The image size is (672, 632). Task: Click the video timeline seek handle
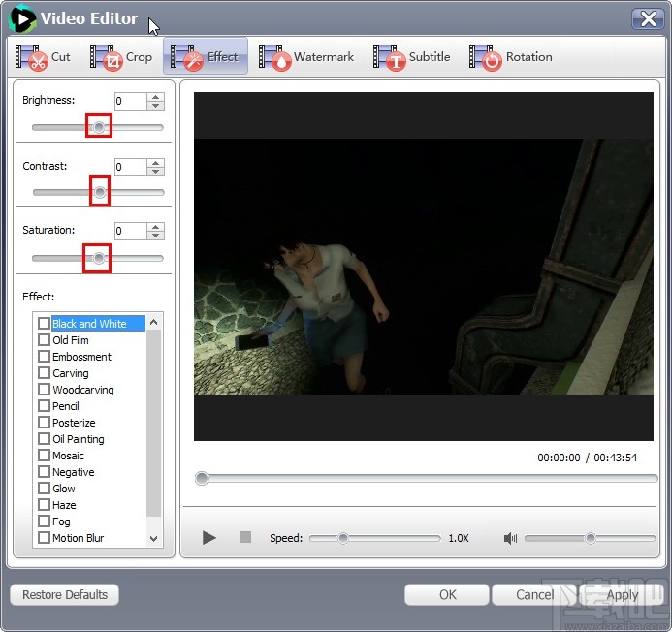tap(202, 478)
